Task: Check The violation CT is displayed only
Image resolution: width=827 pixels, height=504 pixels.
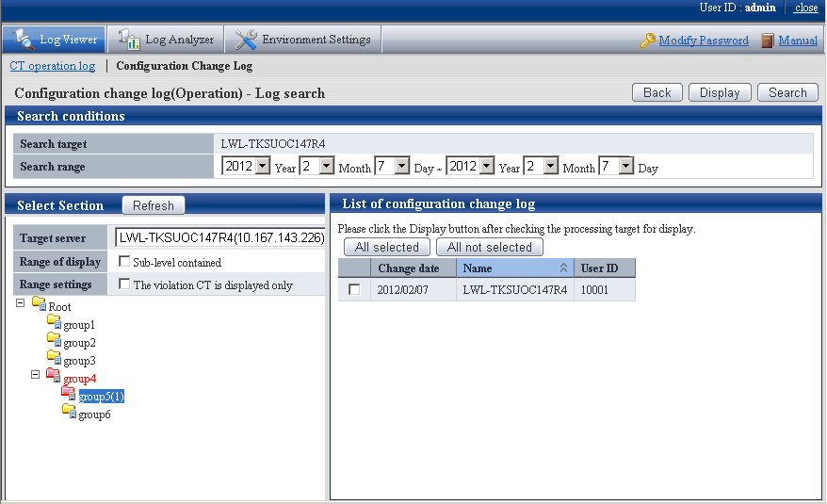Action: coord(124,284)
